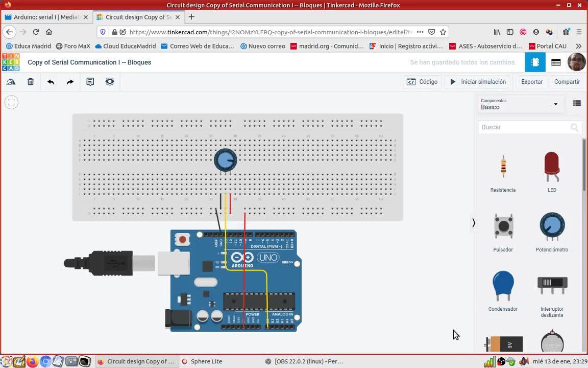Undo the last action
588x368 pixels.
(x=51, y=82)
